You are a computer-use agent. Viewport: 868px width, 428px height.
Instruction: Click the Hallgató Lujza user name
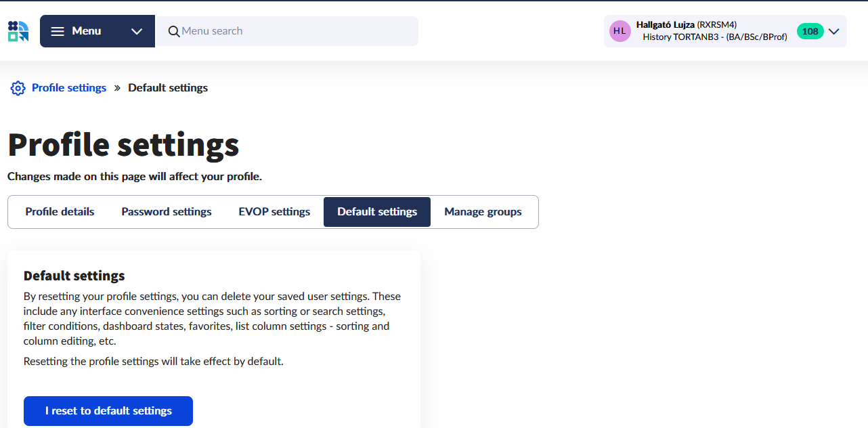tap(666, 25)
